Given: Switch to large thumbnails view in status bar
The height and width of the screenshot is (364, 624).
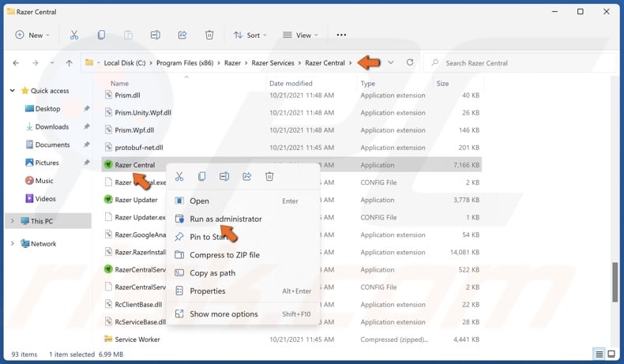Looking at the screenshot, I should pyautogui.click(x=613, y=354).
